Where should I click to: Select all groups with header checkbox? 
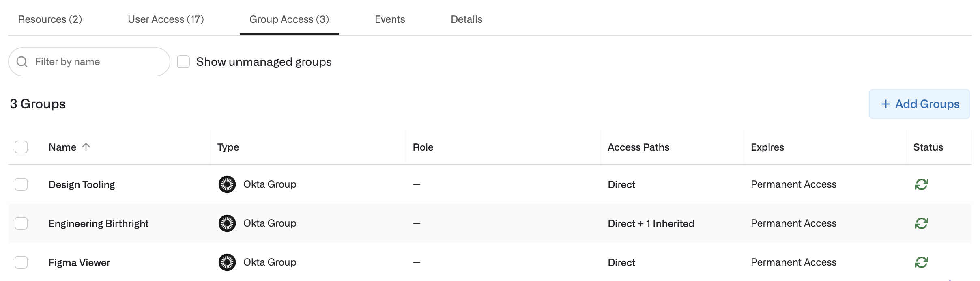point(21,147)
